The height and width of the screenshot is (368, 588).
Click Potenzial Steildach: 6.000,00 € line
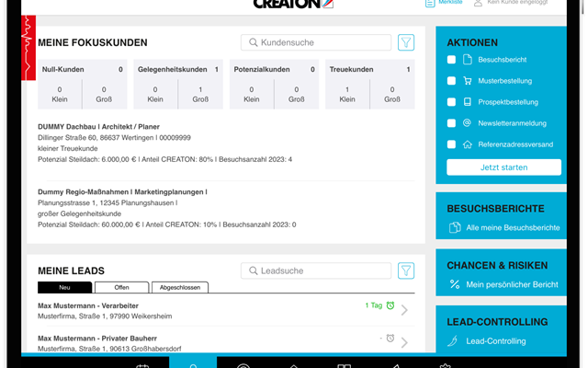tap(164, 159)
